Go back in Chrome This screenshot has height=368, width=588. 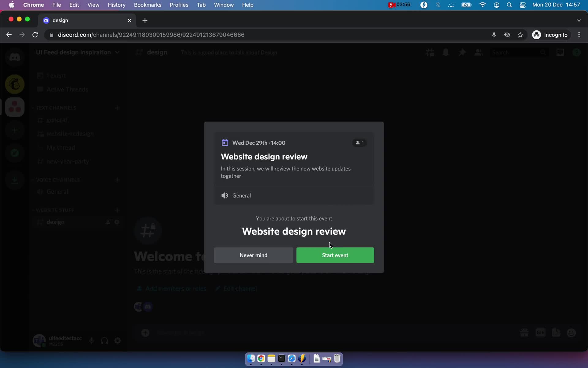click(x=9, y=35)
